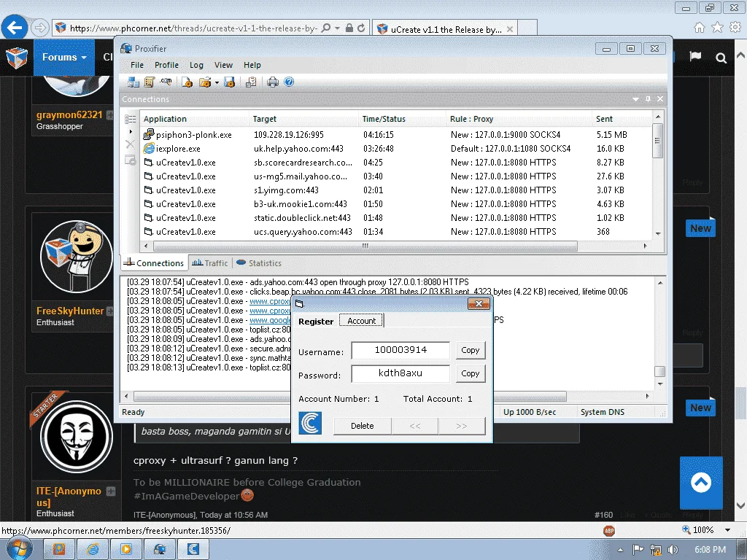This screenshot has height=560, width=747.
Task: Click Open Profile folder icon in toolbar
Action: (x=205, y=82)
